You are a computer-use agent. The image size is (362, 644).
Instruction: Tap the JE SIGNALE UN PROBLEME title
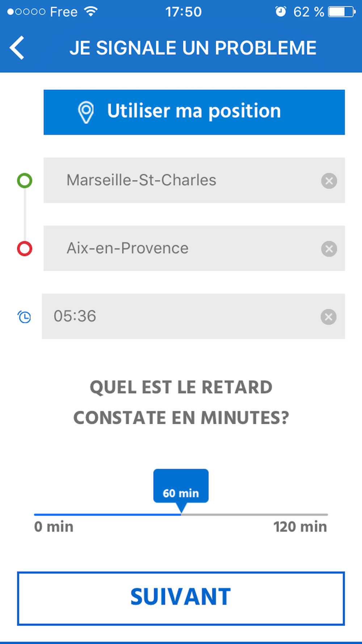[193, 48]
